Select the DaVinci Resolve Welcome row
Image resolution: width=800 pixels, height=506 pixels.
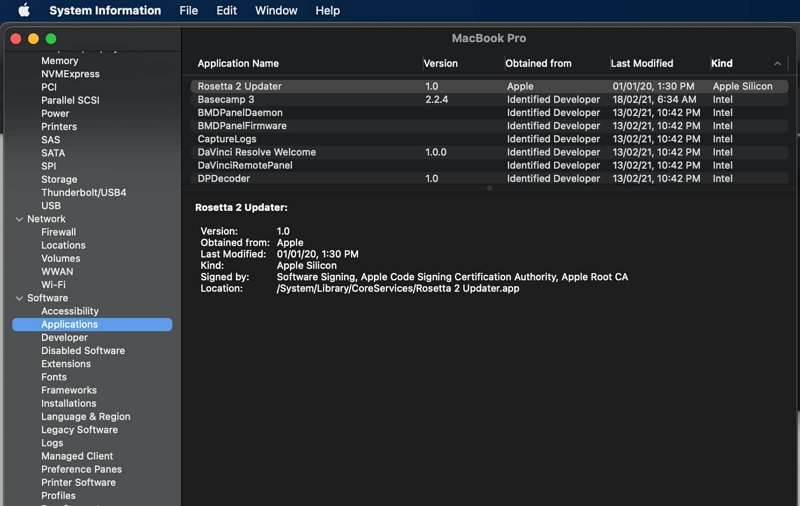pos(489,152)
